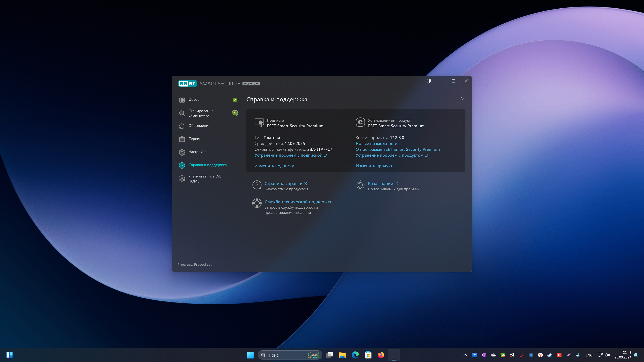The width and height of the screenshot is (644, 362).
Task: Open Страница справки link
Action: tap(286, 184)
